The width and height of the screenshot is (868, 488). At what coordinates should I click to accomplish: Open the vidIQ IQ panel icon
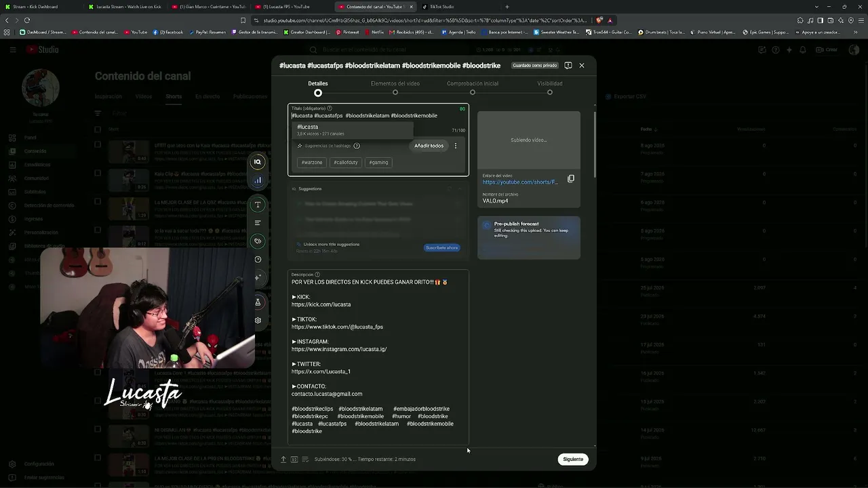coord(258,162)
